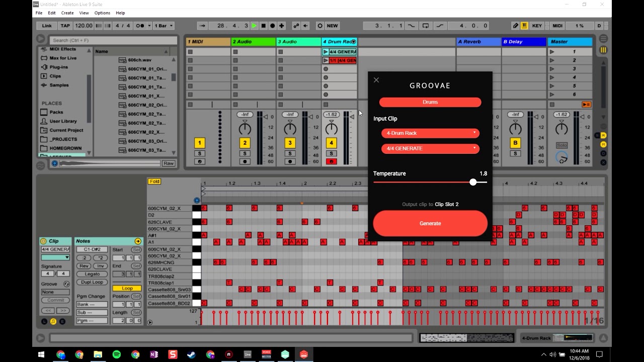Start playback with the transport Play button
Screen dimensions: 644x362
(x=254, y=26)
